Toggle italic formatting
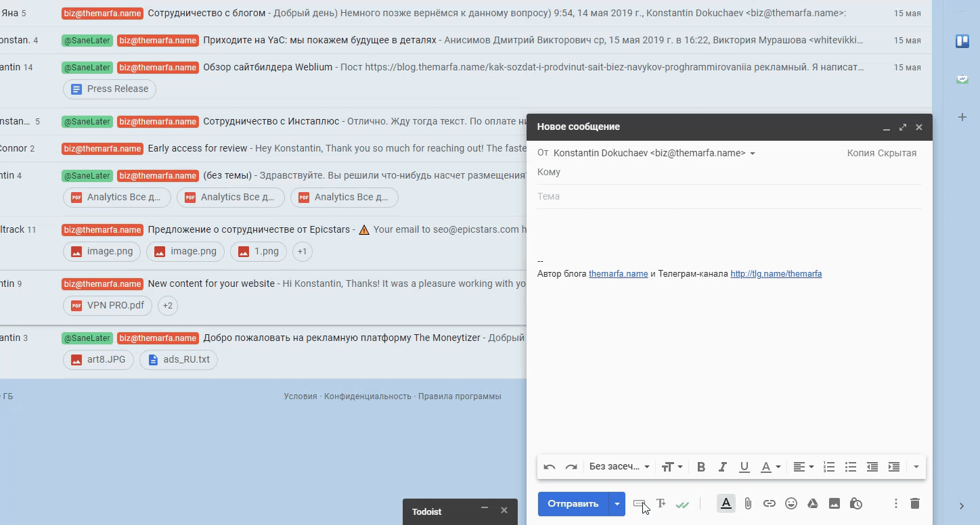This screenshot has height=525, width=980. (x=723, y=467)
